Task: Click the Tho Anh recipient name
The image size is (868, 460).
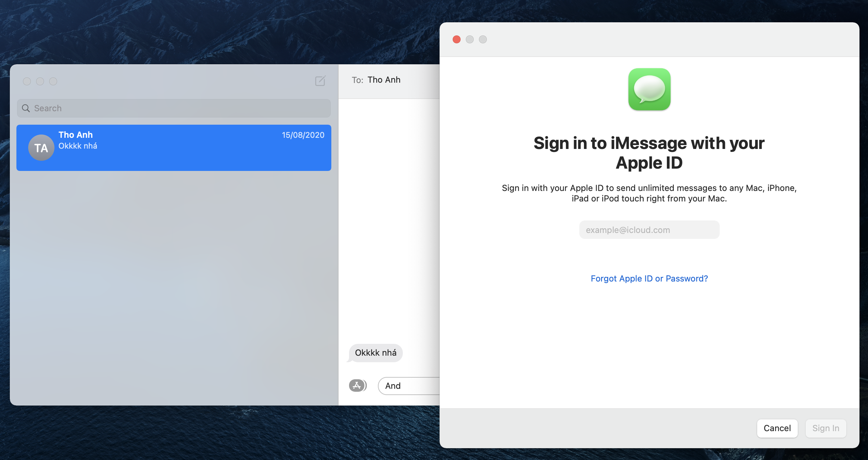Action: pos(384,80)
